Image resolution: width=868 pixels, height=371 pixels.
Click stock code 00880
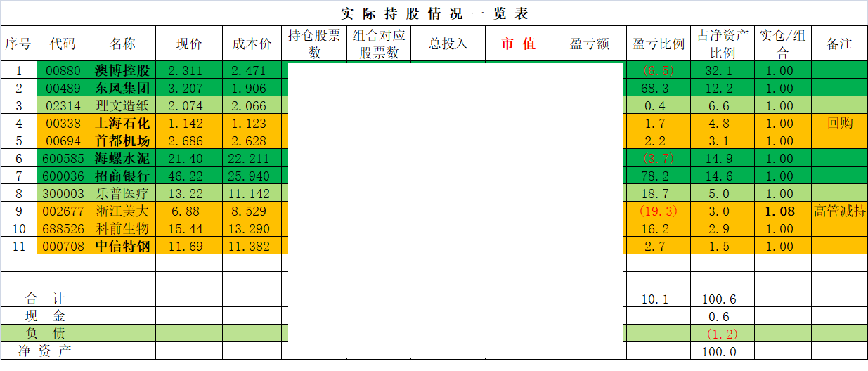coord(63,71)
